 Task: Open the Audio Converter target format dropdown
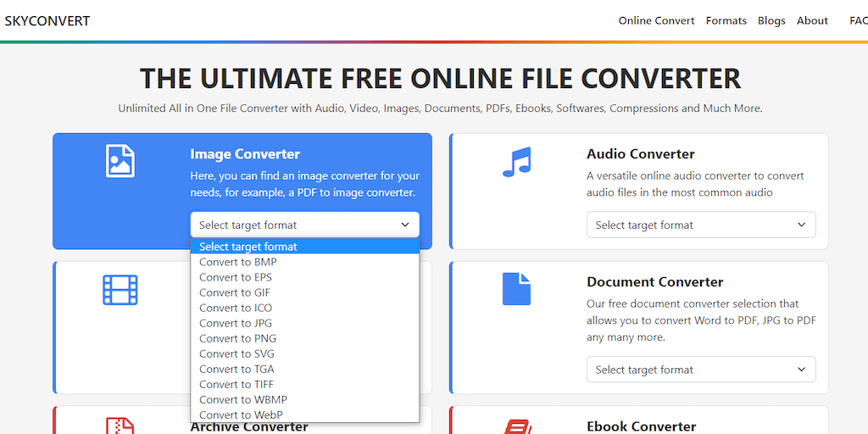click(701, 225)
